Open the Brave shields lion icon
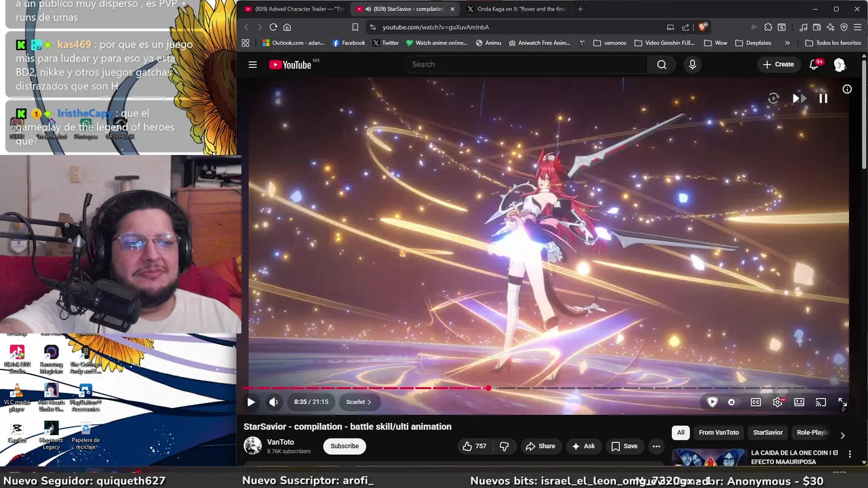Screen dimensions: 868x488 pos(703,27)
